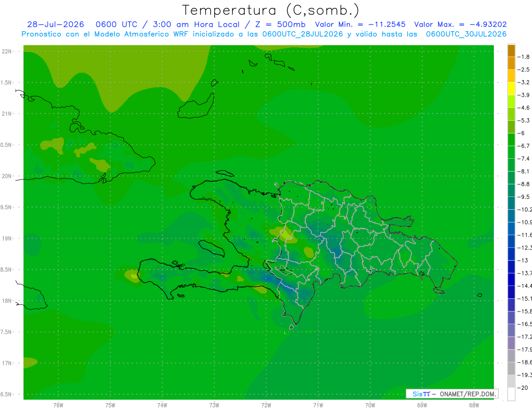
Task: Click the '-1.8' legend label
Action: pos(524,57)
